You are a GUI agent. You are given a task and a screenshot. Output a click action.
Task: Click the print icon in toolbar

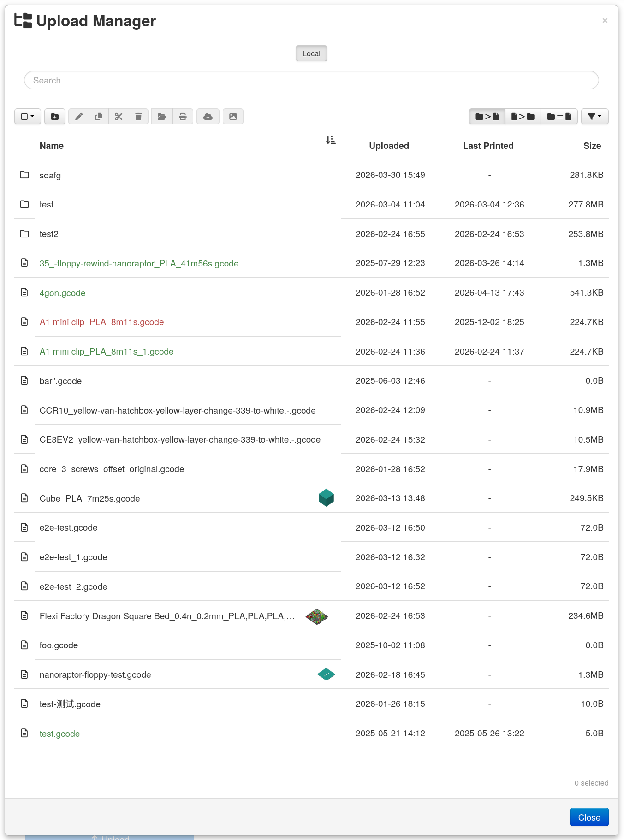coord(183,117)
